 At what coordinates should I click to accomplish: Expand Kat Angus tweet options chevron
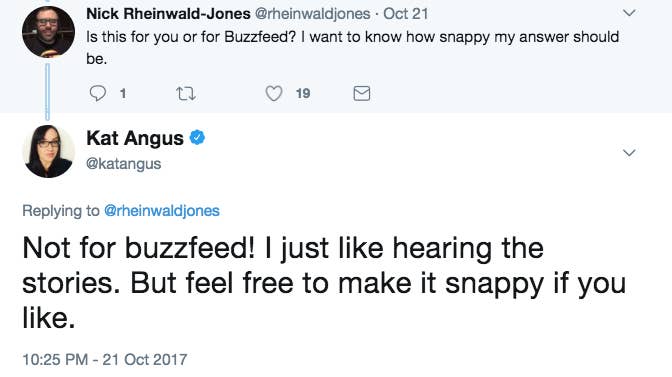629,153
